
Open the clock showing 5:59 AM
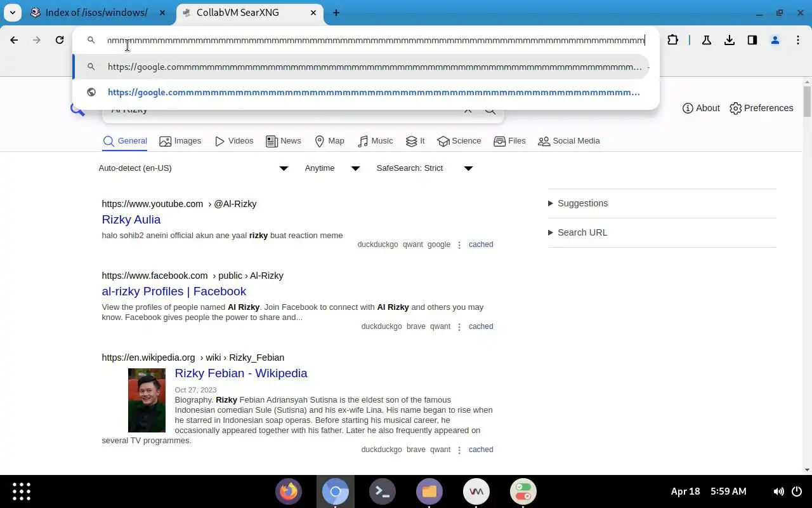point(728,491)
